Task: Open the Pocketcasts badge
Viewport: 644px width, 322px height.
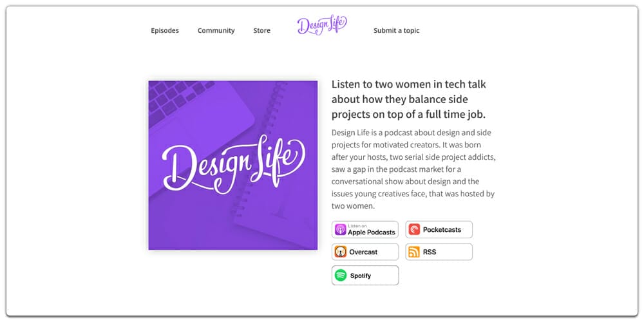Action: pyautogui.click(x=439, y=230)
